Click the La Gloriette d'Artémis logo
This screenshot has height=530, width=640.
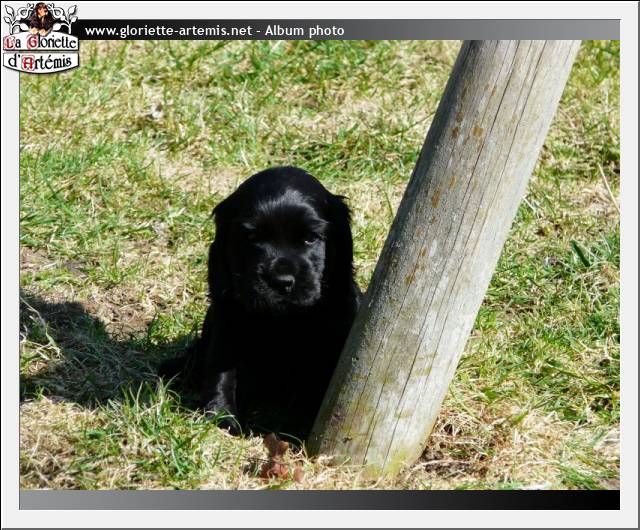[40, 38]
